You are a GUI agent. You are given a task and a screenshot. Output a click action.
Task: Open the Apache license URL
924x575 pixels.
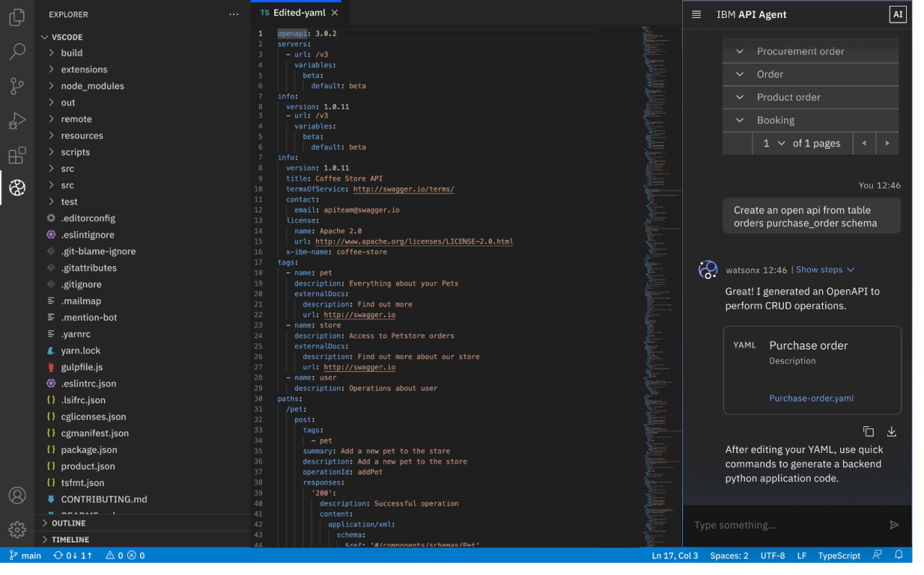(414, 241)
